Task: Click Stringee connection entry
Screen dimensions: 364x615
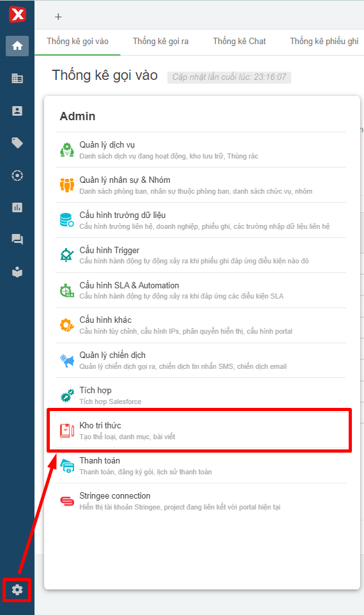Action: coord(201,501)
